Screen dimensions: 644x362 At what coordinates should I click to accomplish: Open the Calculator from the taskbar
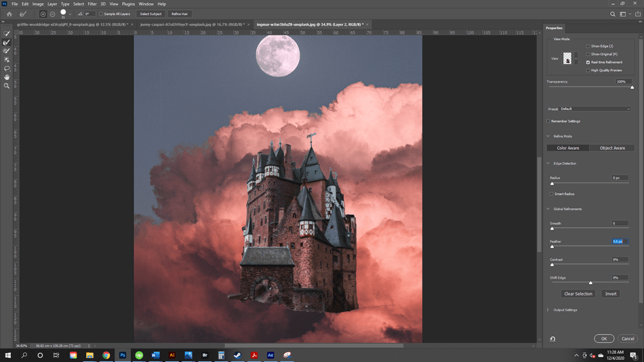point(221,355)
